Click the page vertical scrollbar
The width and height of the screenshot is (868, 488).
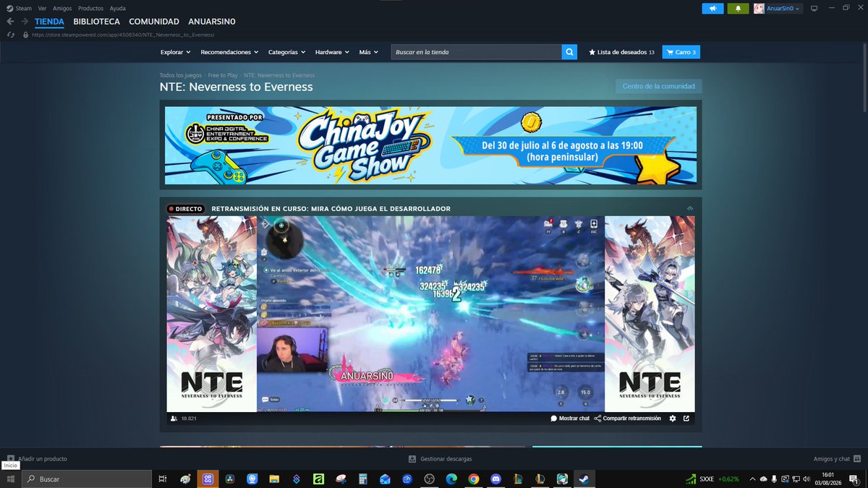[864, 79]
